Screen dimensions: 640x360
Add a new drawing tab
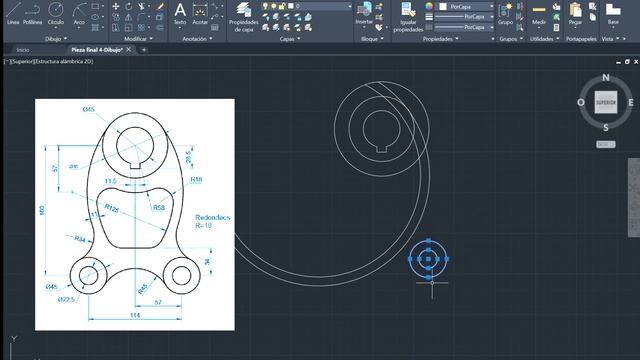tap(144, 50)
